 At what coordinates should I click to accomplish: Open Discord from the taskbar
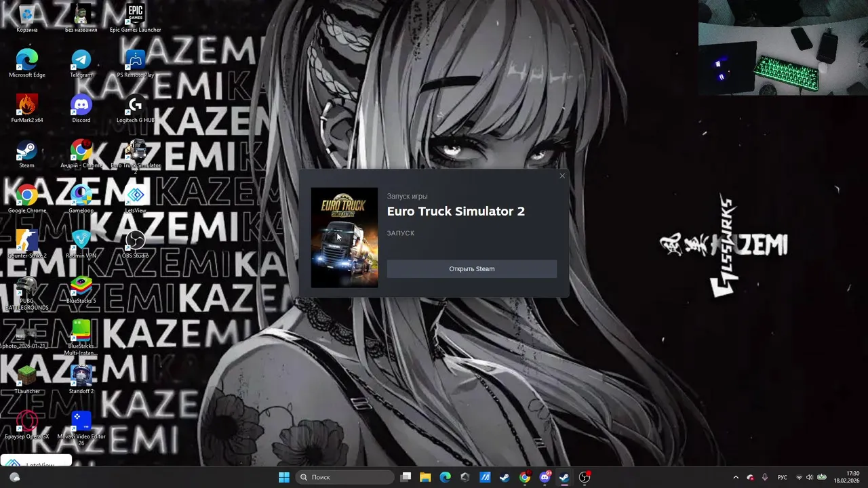[545, 477]
